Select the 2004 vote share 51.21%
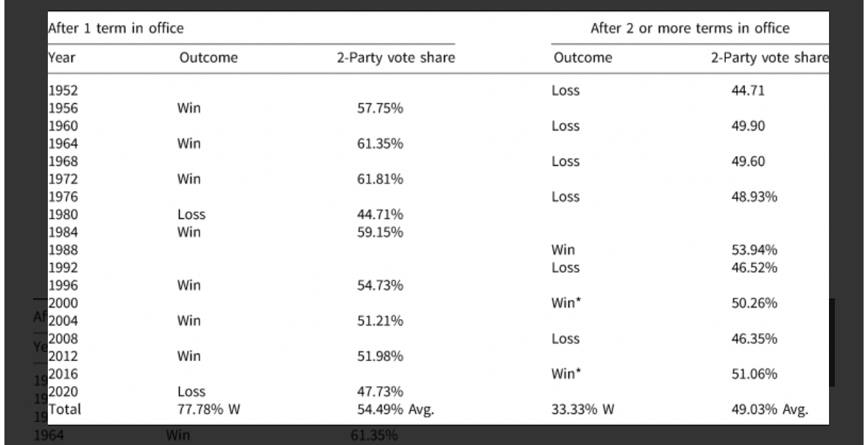The width and height of the screenshot is (868, 445). (380, 321)
